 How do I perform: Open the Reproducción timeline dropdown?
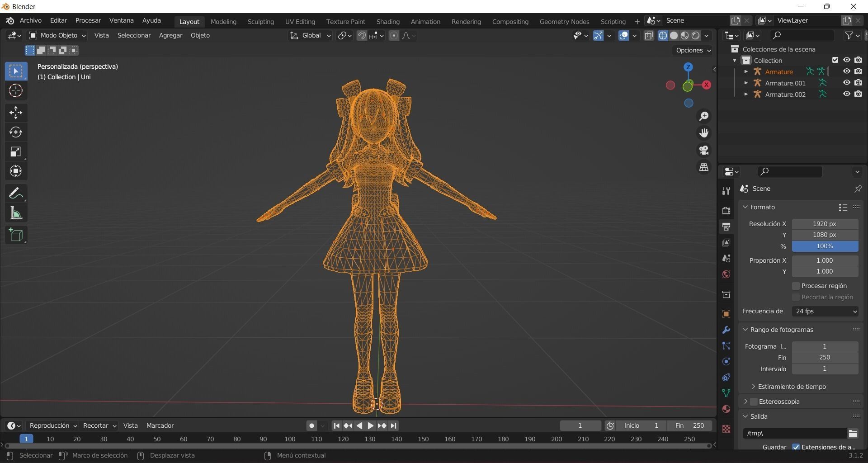[x=53, y=425]
